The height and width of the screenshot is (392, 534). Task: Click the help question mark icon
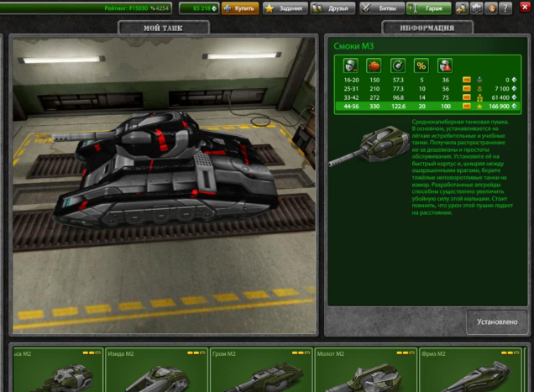click(504, 8)
